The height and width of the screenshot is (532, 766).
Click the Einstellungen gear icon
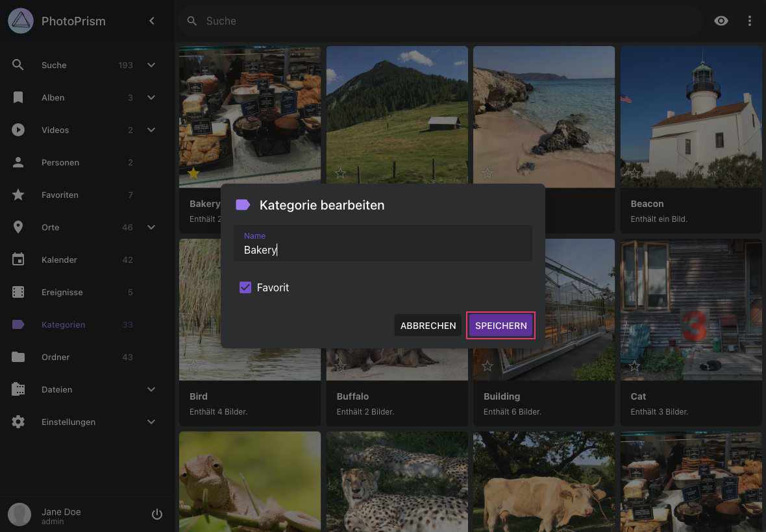coord(18,422)
